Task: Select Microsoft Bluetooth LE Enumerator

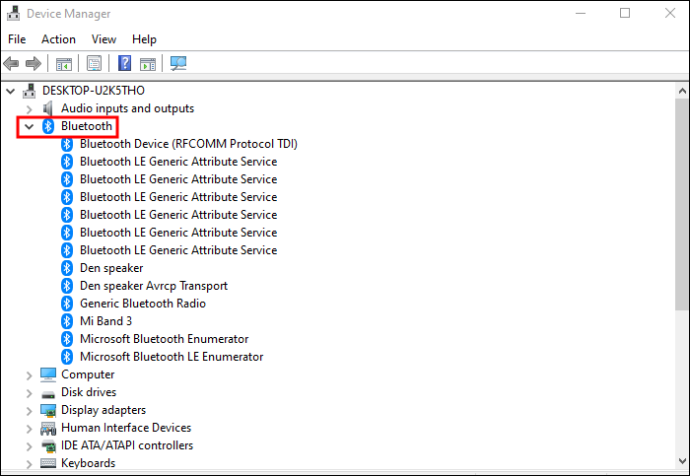Action: [x=172, y=357]
